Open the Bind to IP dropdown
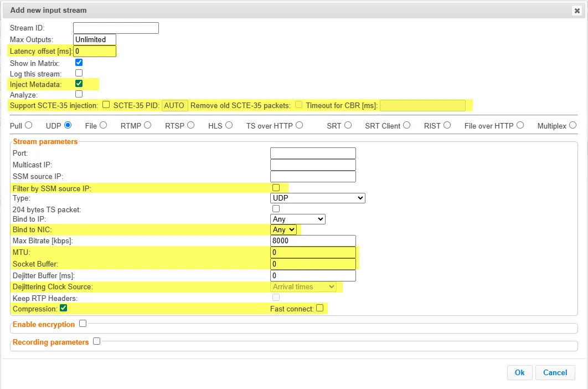 [x=298, y=219]
